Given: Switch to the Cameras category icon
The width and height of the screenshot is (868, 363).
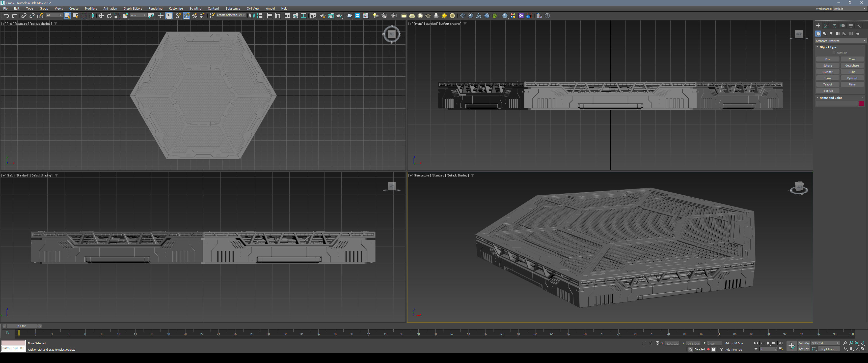Looking at the screenshot, I should point(838,34).
